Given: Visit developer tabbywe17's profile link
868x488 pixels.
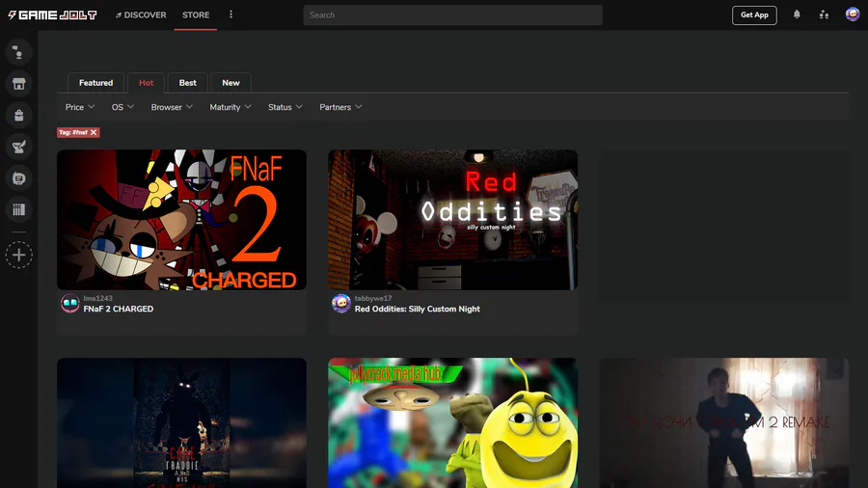Looking at the screenshot, I should coord(373,298).
